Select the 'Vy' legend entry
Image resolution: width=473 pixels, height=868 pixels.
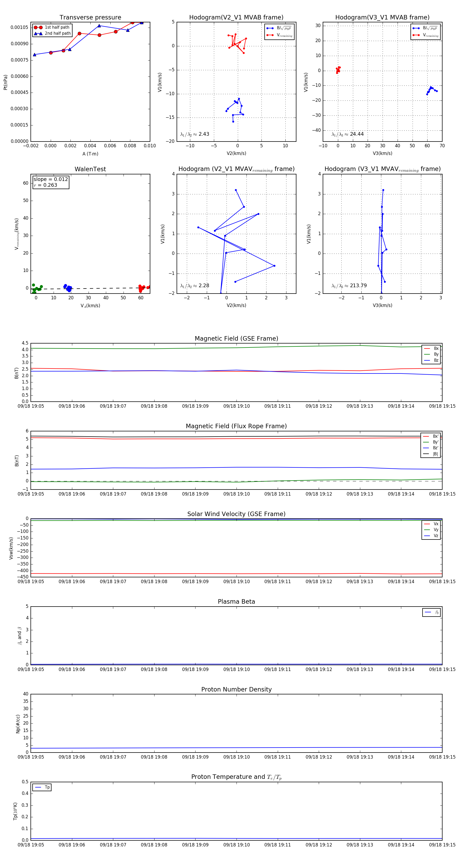coord(431,530)
